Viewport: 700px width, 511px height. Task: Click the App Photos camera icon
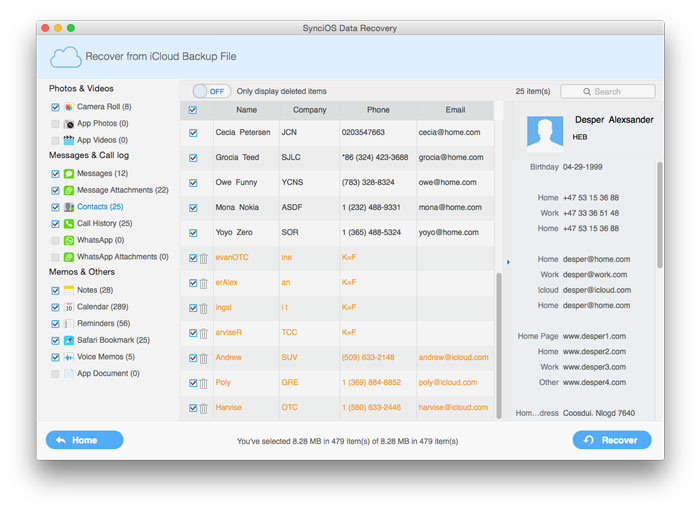click(x=69, y=124)
